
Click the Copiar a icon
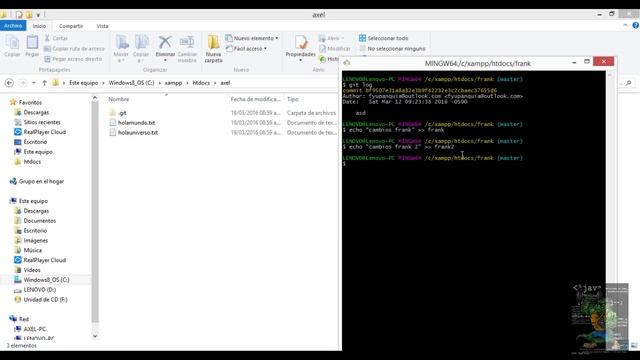pos(141,49)
